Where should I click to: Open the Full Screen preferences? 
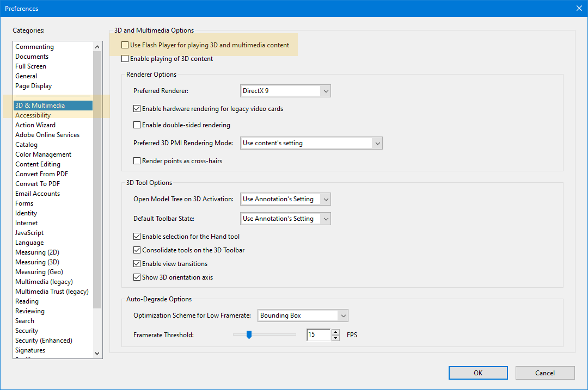(32, 66)
